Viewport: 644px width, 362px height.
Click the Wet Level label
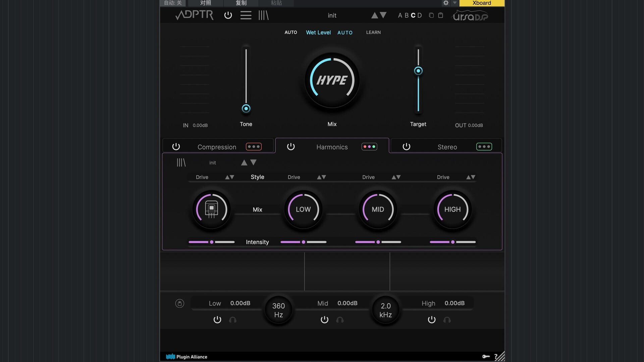click(x=318, y=33)
